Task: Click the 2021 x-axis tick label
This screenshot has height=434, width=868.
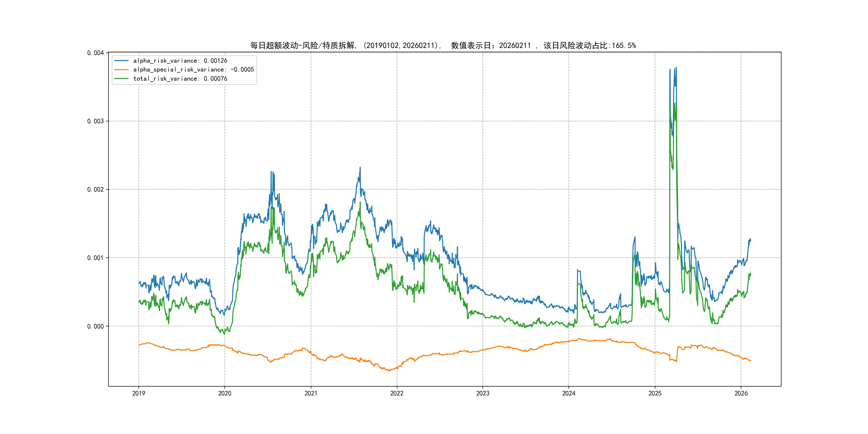Action: [311, 393]
